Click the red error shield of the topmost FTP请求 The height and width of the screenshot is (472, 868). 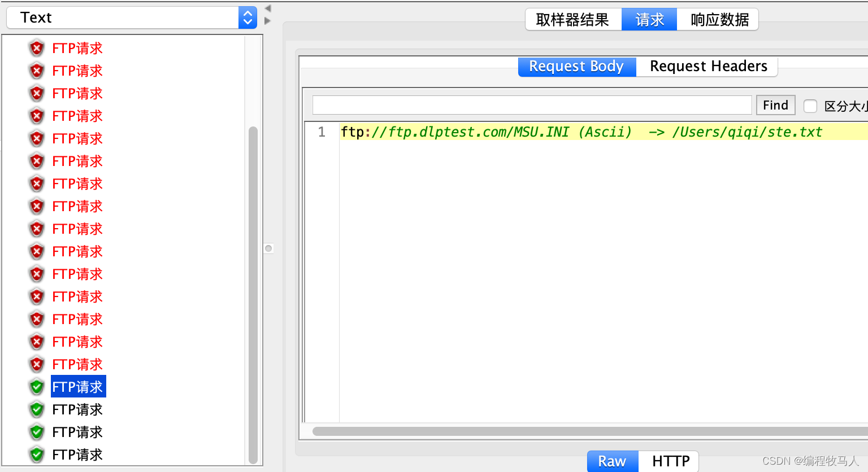coord(37,48)
